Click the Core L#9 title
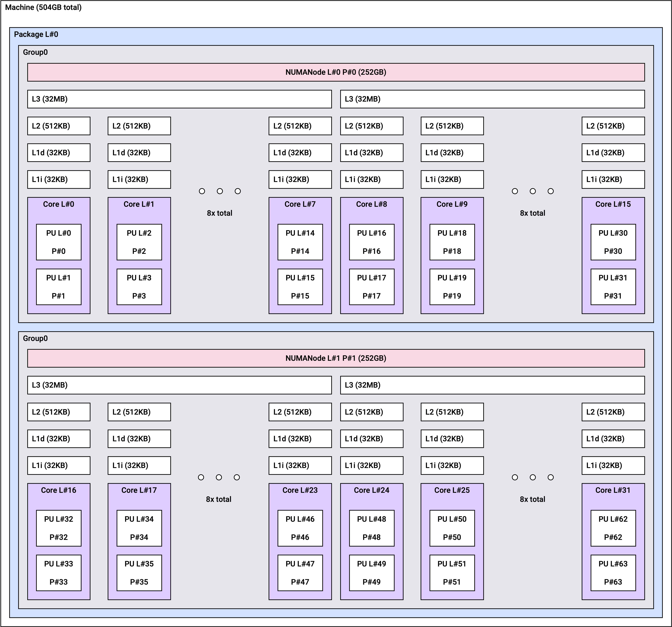672x627 pixels. tap(452, 204)
